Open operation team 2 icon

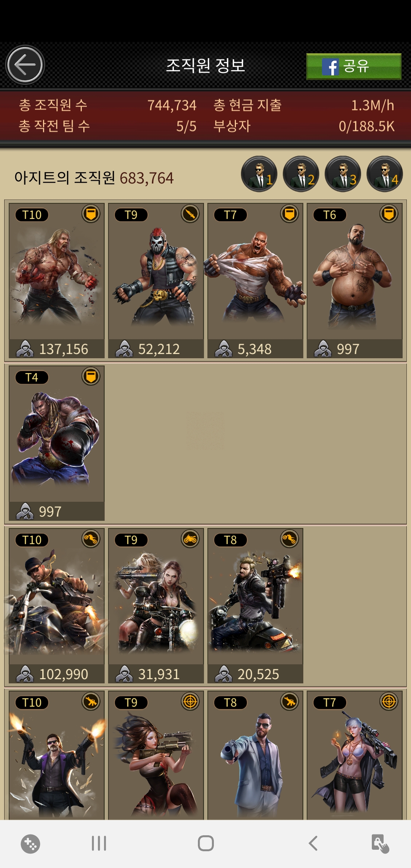pos(301,174)
